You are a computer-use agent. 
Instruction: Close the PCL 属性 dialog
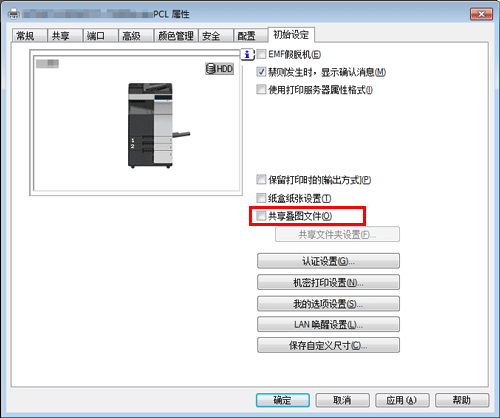pos(482,14)
